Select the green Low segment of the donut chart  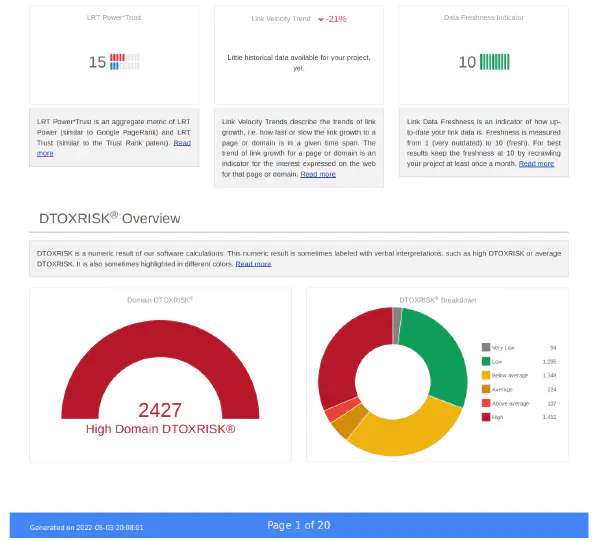point(440,352)
